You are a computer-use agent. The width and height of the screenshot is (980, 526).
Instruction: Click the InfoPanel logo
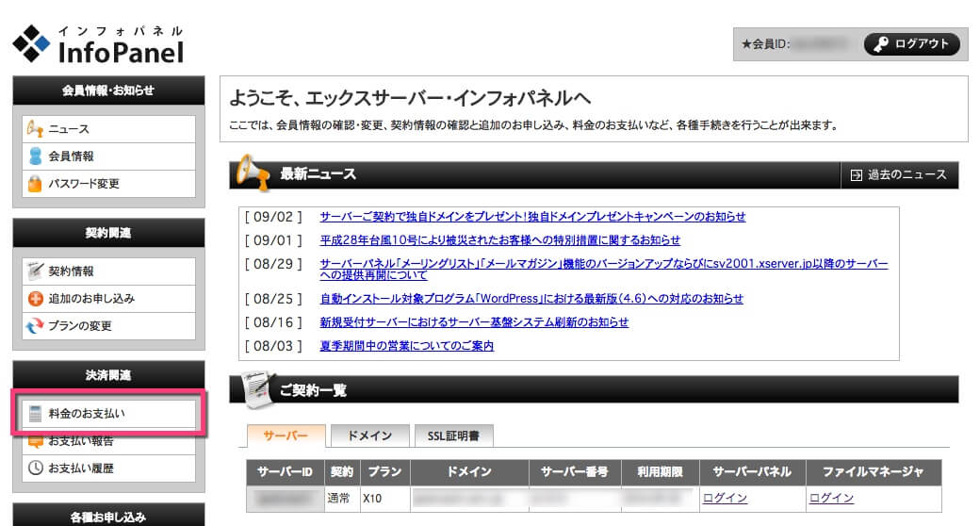tap(99, 44)
